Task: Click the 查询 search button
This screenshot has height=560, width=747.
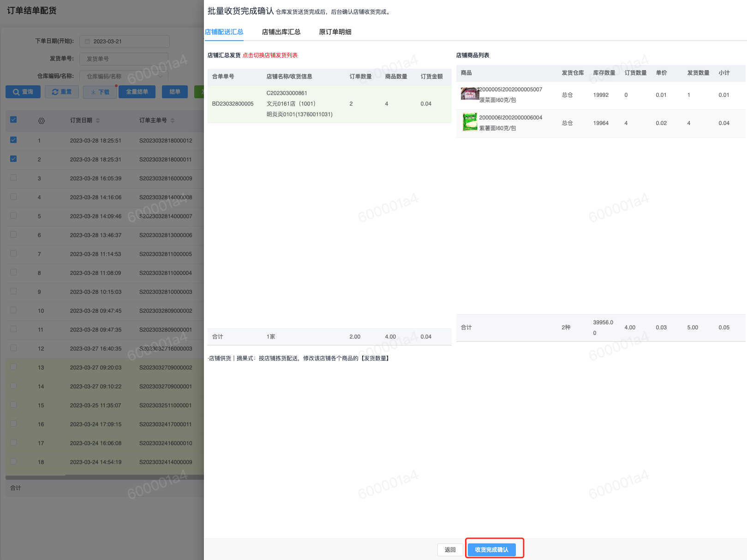Action: coord(23,92)
